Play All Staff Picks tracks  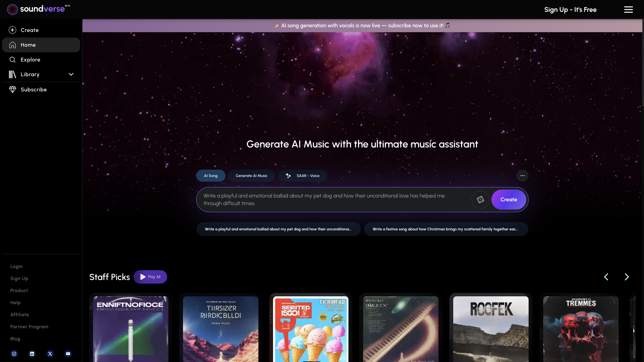(150, 277)
